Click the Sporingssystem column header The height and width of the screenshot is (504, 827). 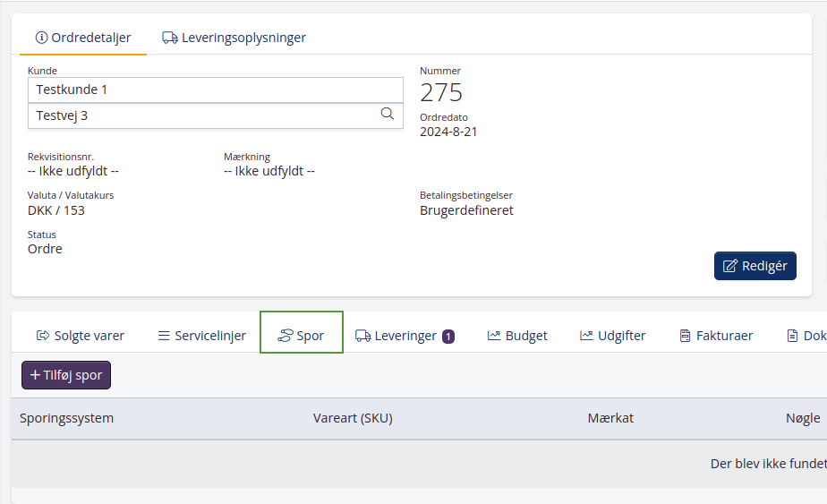67,418
